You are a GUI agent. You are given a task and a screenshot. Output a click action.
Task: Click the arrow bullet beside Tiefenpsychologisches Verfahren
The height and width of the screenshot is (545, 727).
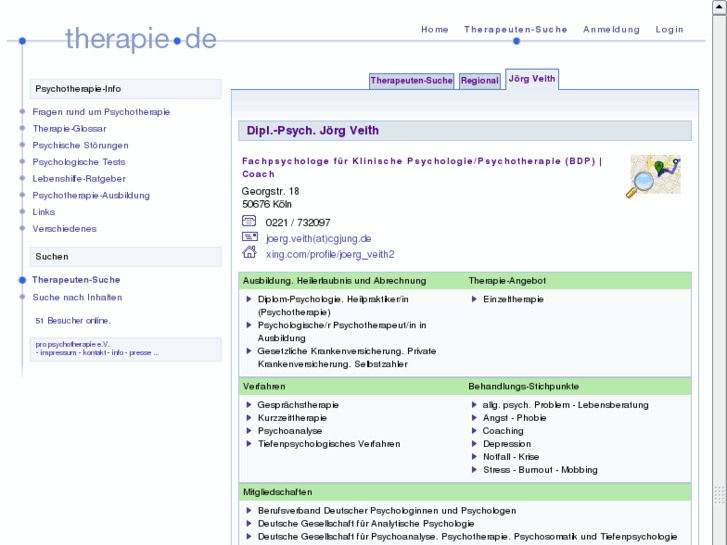(x=249, y=444)
